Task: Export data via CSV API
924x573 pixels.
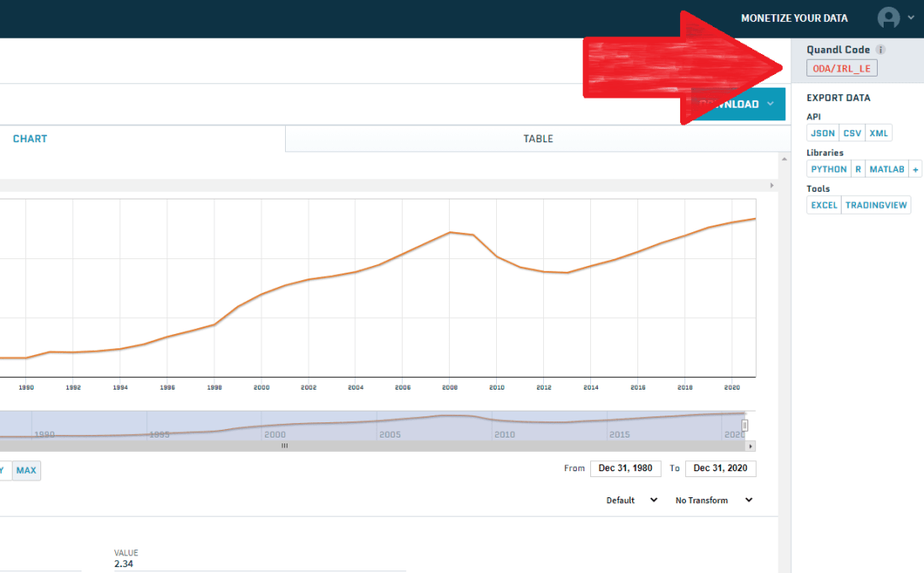Action: 852,133
